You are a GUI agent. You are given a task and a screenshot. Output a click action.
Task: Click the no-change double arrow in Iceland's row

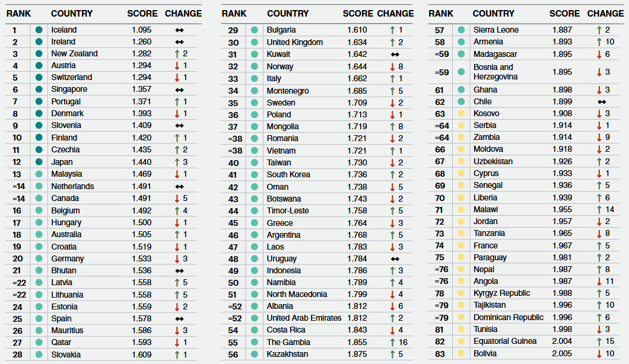click(179, 30)
